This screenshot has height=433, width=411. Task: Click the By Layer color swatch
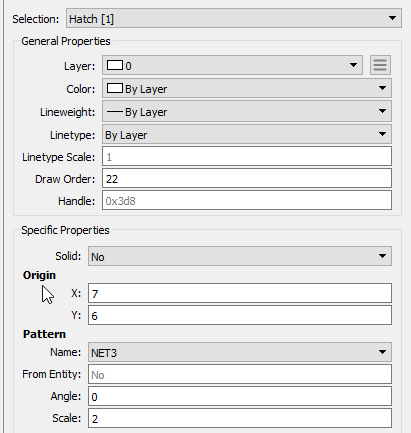click(x=115, y=88)
